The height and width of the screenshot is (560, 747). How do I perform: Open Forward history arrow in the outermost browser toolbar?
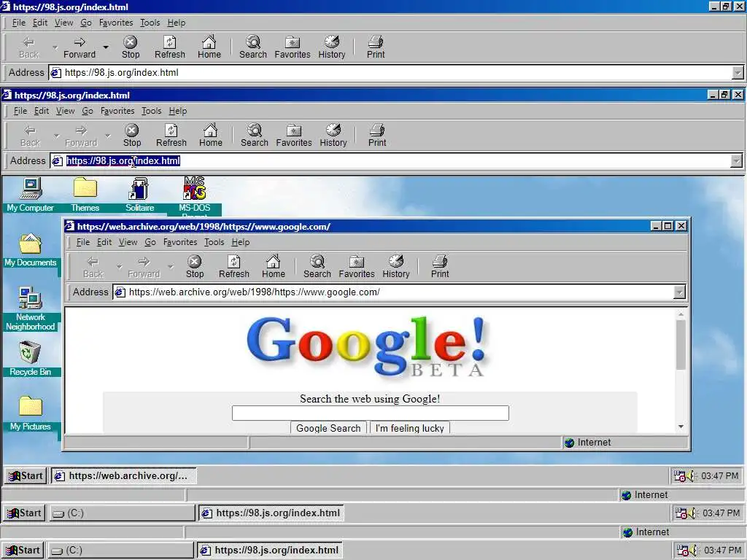click(105, 47)
